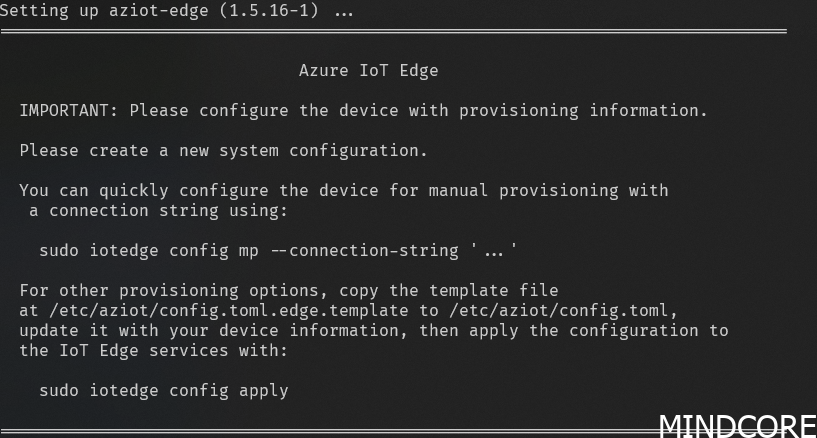Viewport: 817px width, 438px height.
Task: Click the "Please create a new system configuration." line
Action: [x=223, y=151]
